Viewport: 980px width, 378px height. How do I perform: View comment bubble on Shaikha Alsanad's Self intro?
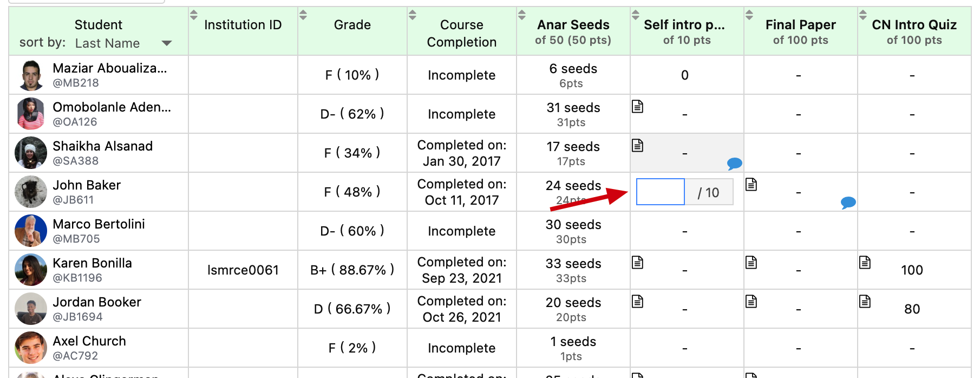click(734, 163)
